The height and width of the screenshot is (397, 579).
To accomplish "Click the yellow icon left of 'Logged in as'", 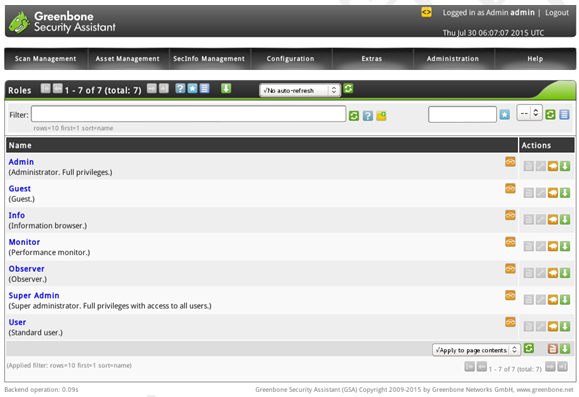I will 426,12.
